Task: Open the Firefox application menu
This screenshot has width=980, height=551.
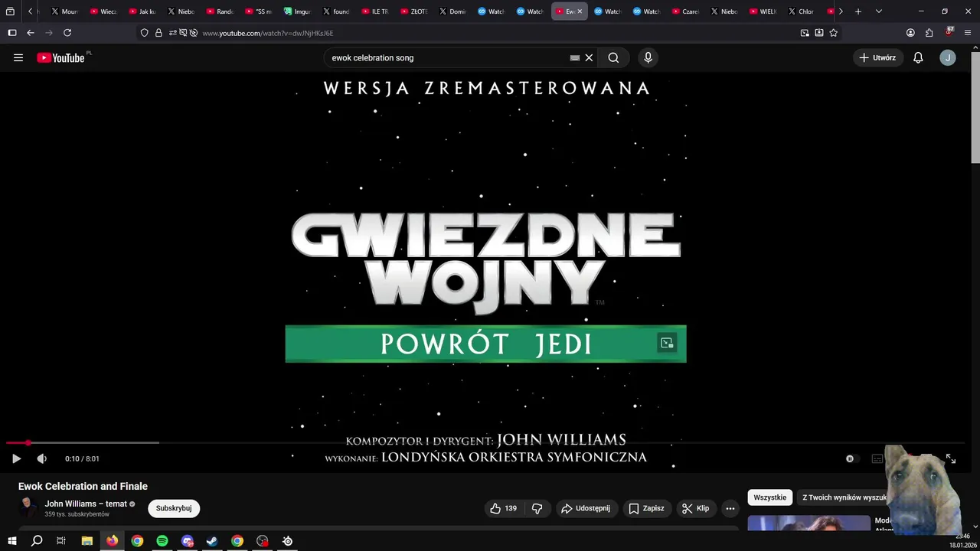Action: click(969, 33)
